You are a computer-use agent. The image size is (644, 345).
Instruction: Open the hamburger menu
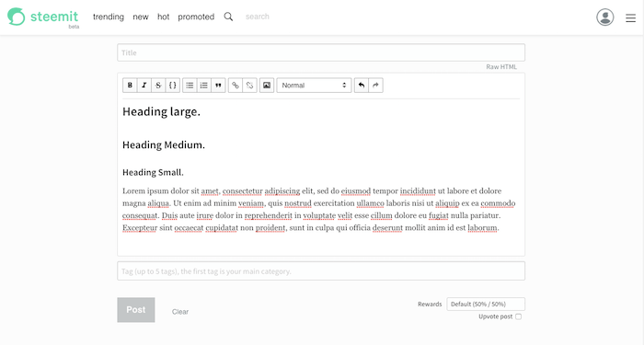coord(630,18)
